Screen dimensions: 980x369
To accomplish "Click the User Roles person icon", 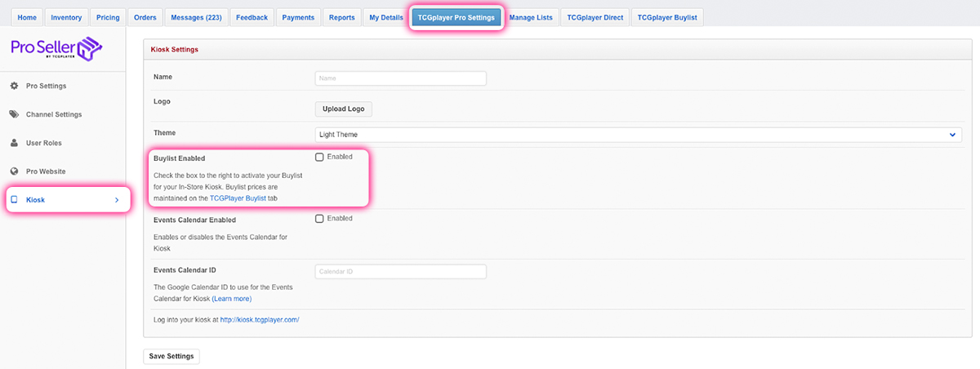I will click(x=14, y=143).
